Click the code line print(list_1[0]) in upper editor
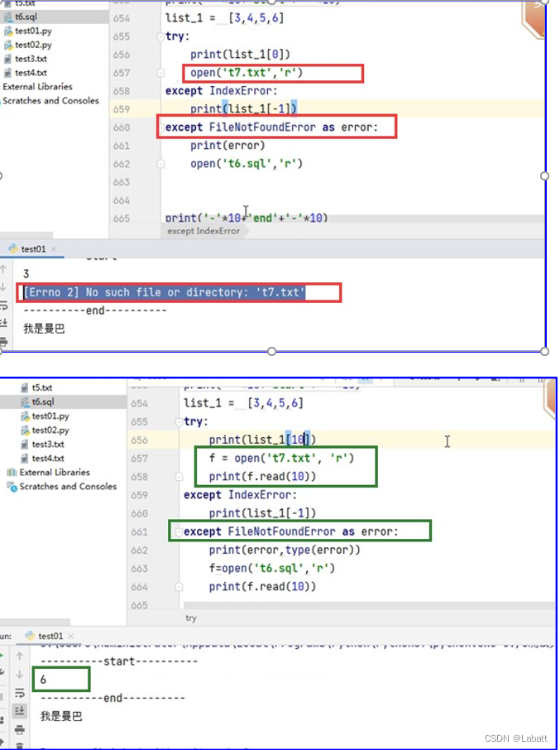The width and height of the screenshot is (560, 750). [x=241, y=55]
